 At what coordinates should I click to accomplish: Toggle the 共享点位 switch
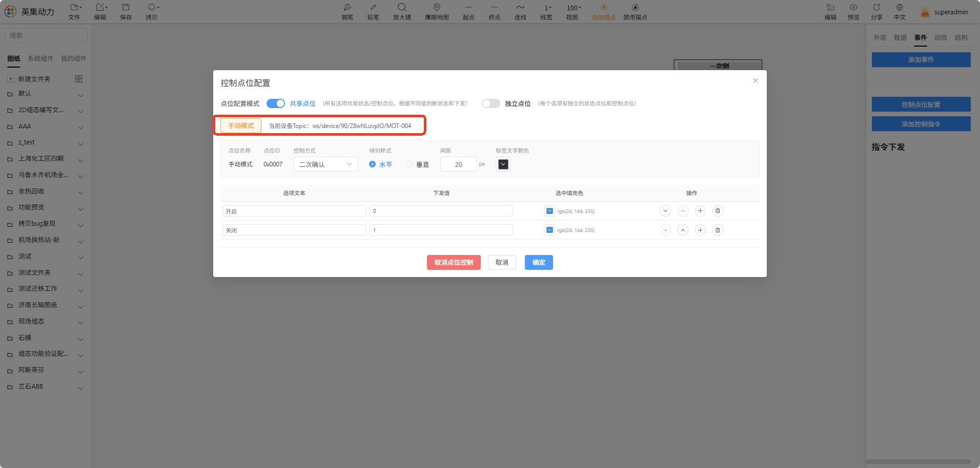(x=276, y=103)
